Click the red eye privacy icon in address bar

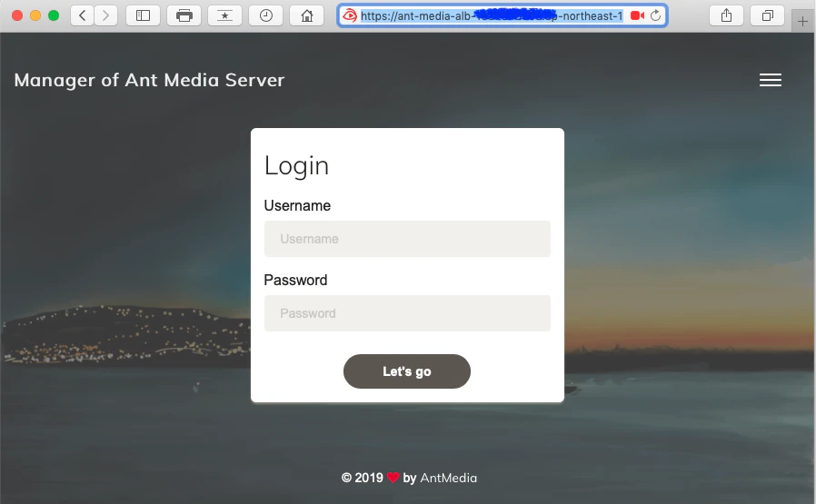350,15
